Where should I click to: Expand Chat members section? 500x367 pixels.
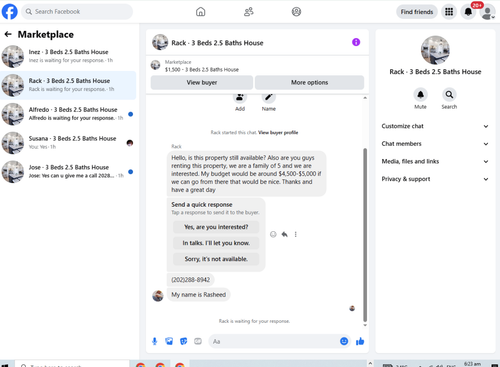pos(435,144)
